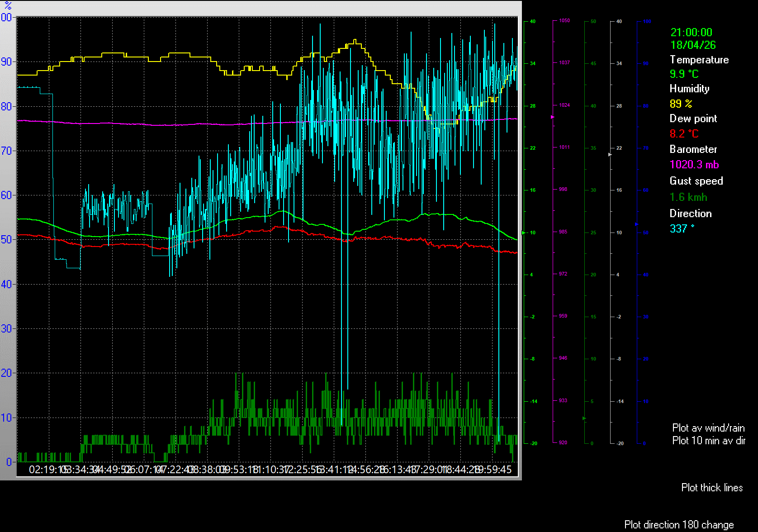Click the 9.9 °C temperature reading
This screenshot has height=532, width=758.
tap(684, 74)
